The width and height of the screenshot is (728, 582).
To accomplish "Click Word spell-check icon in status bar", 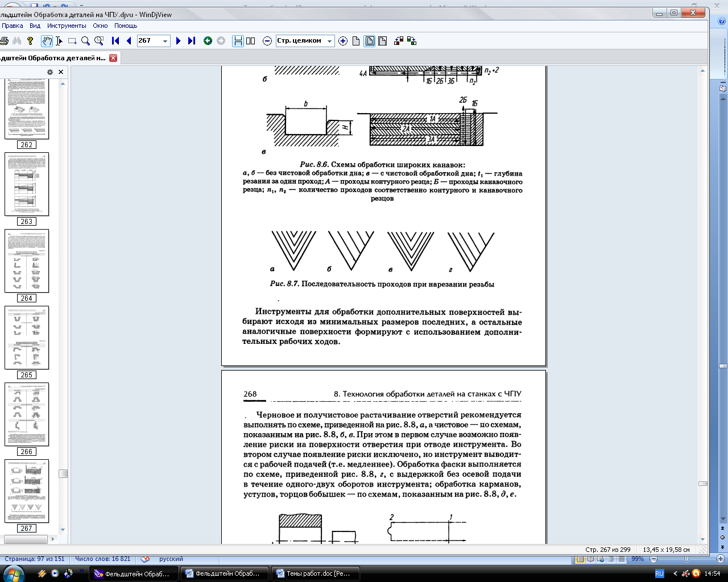I will (x=146, y=559).
